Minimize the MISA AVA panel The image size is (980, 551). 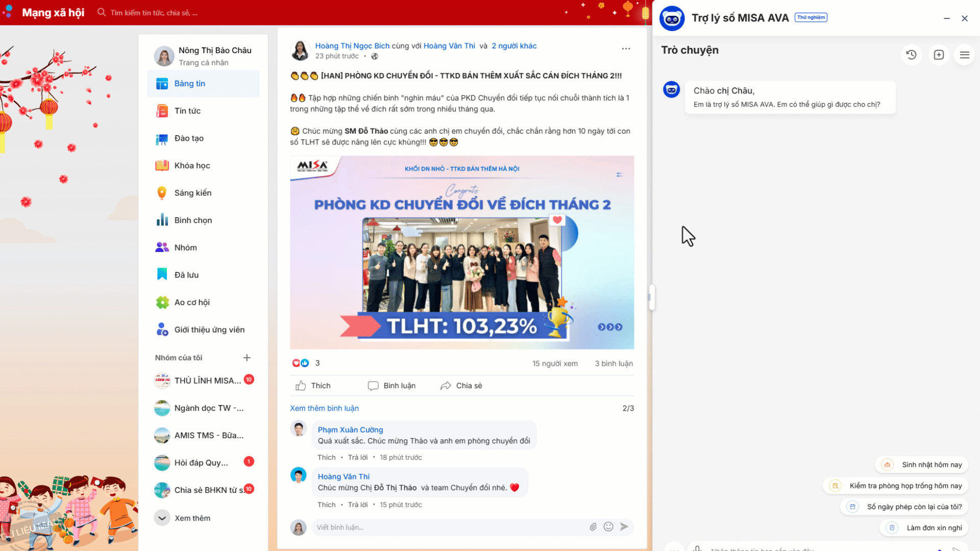pos(947,18)
